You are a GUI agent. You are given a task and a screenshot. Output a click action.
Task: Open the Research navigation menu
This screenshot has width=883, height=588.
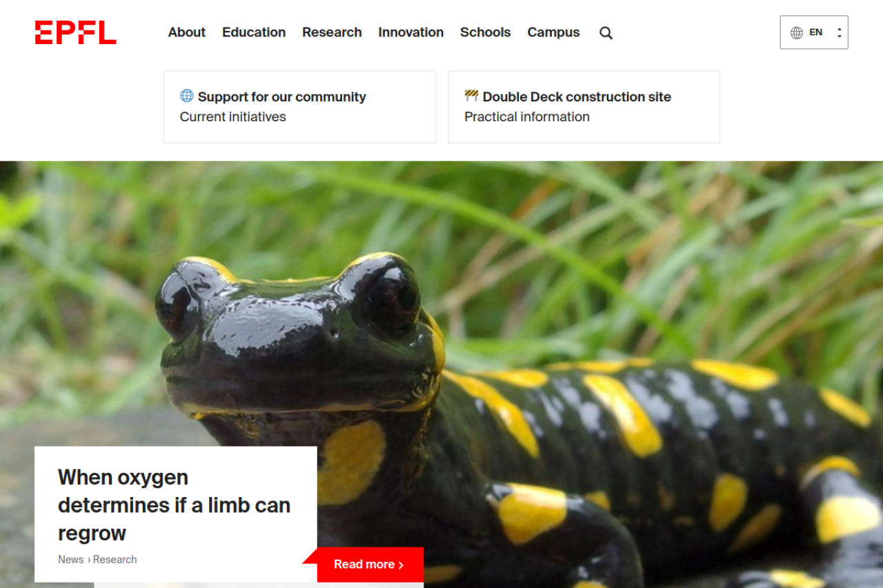[x=332, y=32]
